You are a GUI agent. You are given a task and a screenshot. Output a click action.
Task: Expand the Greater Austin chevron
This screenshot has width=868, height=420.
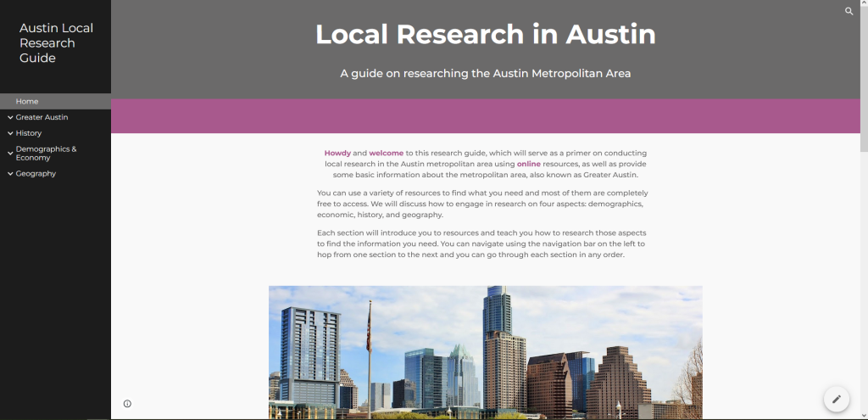coord(10,117)
